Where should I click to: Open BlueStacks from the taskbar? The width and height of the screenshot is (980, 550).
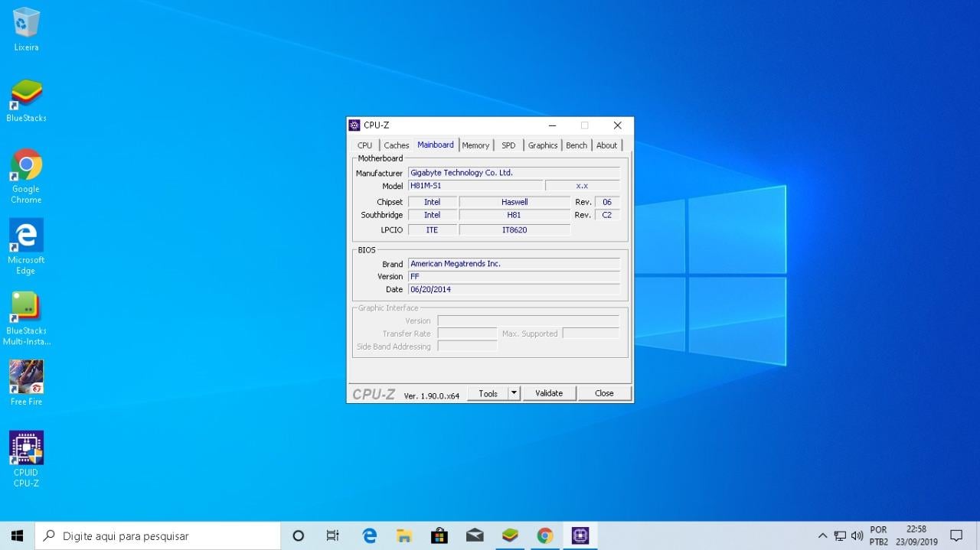[x=510, y=535]
